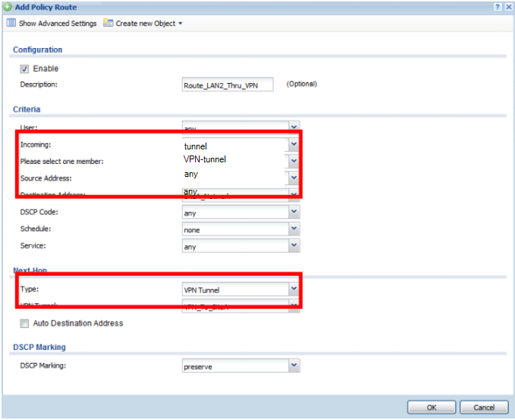Open the select one member dropdown
Viewport: 515px width, 420px height.
point(293,161)
